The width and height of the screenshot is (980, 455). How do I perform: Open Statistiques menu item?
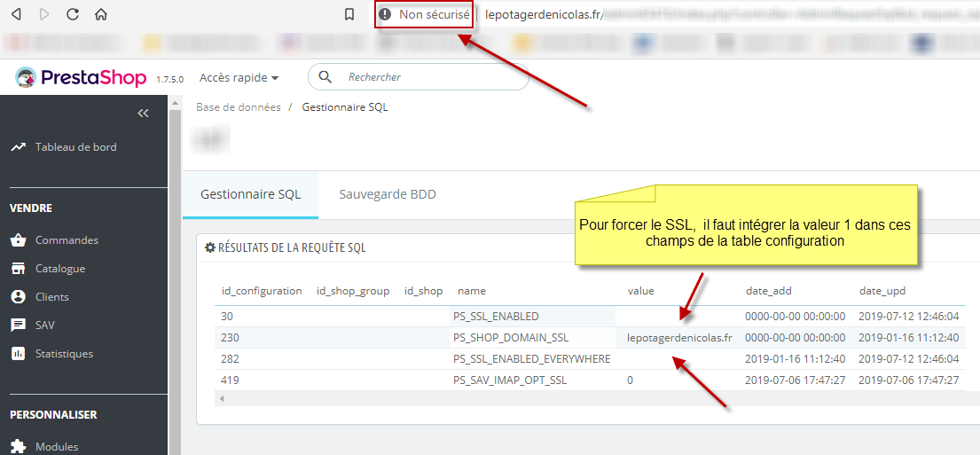coord(64,353)
